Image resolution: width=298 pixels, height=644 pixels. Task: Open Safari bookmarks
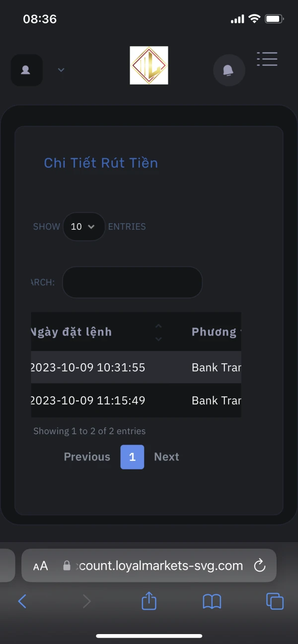(x=212, y=601)
